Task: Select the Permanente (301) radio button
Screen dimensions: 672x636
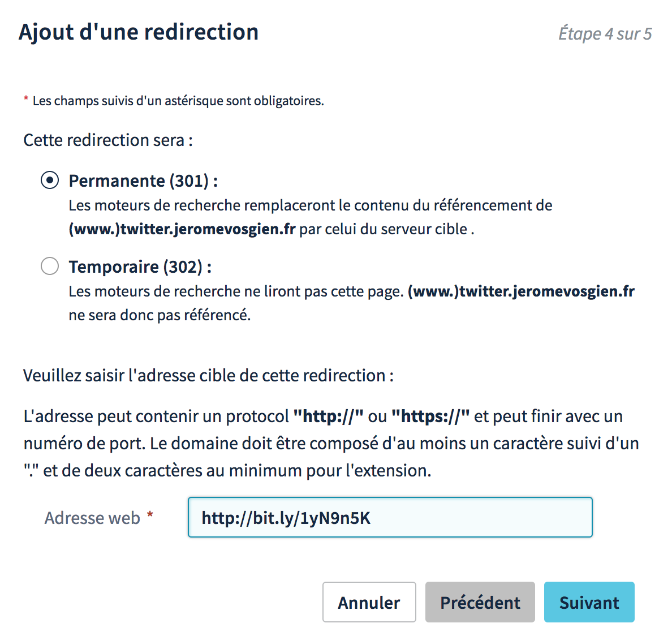Action: coord(50,181)
